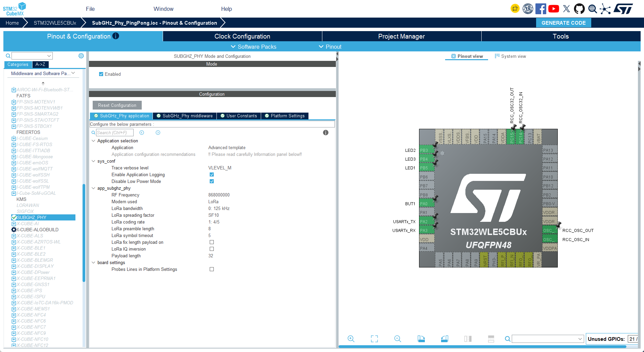Collapse the board settings group
The image size is (644, 352).
click(x=93, y=262)
